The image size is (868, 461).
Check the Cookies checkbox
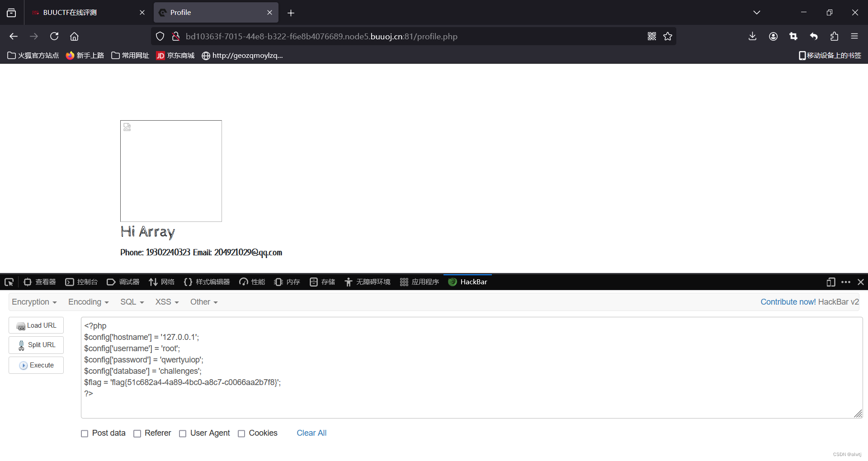[x=241, y=433]
